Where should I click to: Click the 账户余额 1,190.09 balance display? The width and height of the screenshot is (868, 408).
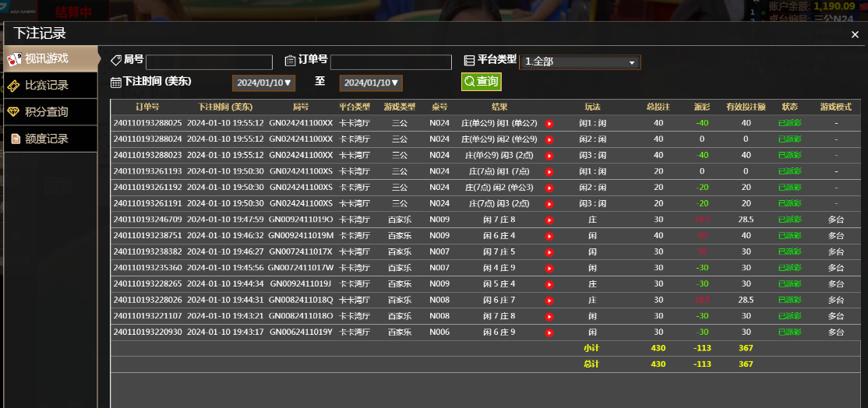point(812,7)
